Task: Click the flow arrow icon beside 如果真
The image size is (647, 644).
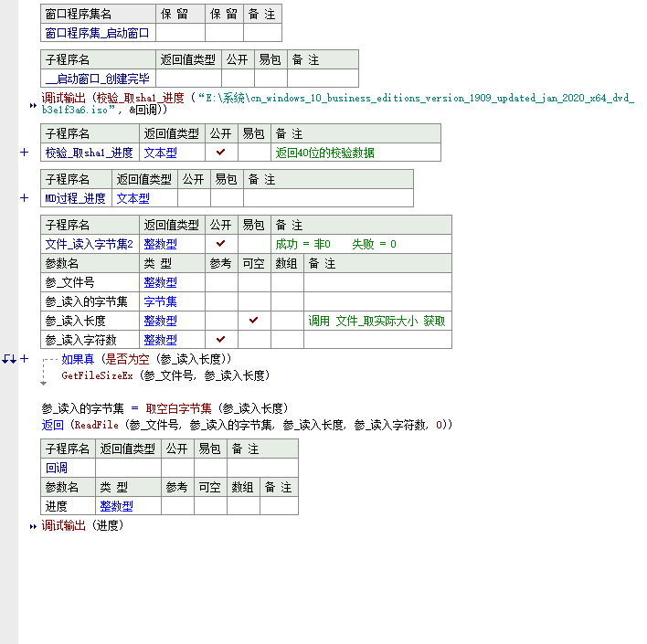Action: [x=9, y=359]
